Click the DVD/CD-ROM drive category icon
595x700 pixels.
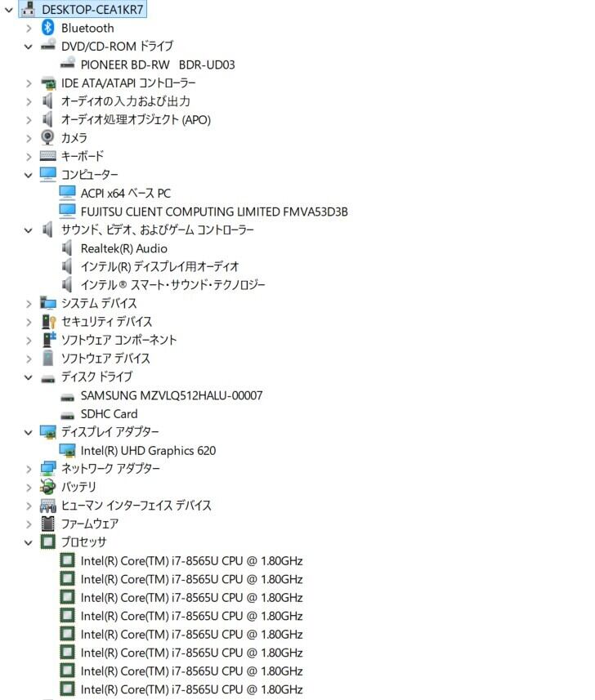point(47,46)
